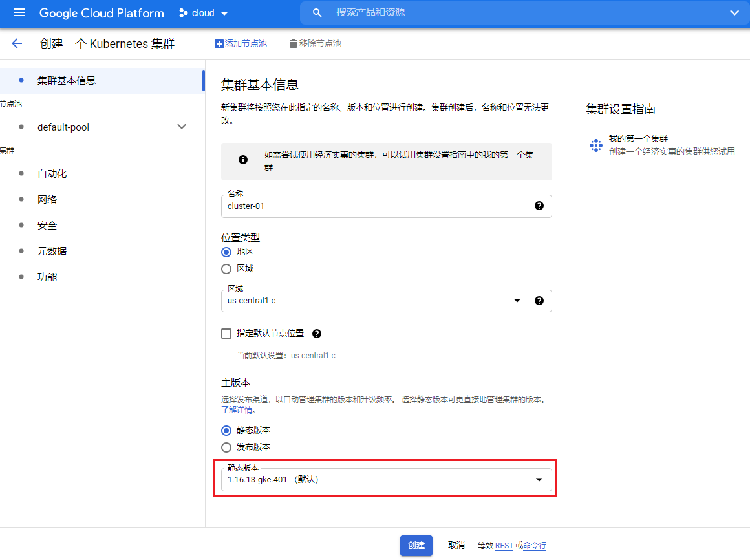
Task: Select the 地区 radio button
Action: (x=226, y=252)
